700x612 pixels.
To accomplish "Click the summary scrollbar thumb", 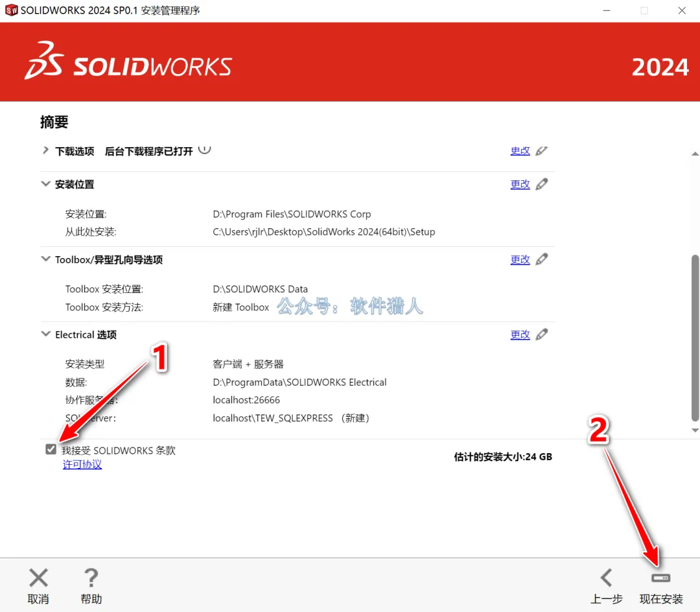I will (695, 338).
